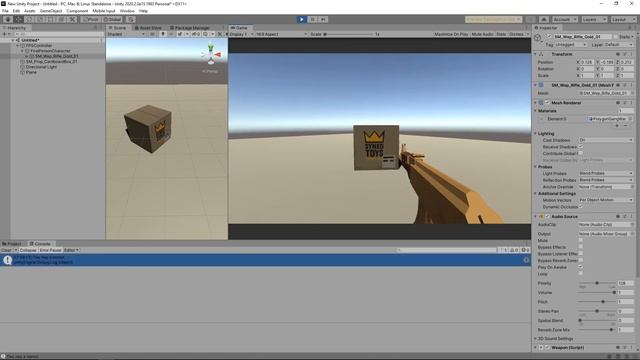
Task: Open the GameObject menu
Action: coord(51,11)
